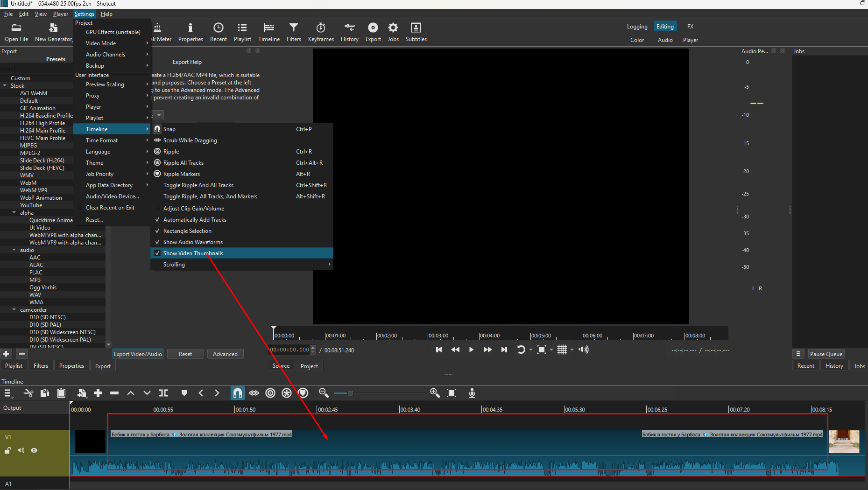The height and width of the screenshot is (490, 868).
Task: Click the Zoom Timeline to Fit icon
Action: click(452, 393)
